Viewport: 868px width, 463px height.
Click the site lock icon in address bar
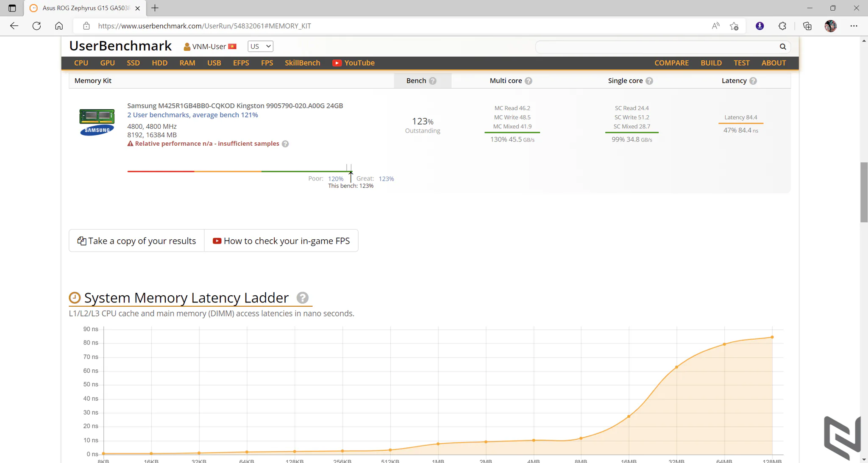pos(86,26)
